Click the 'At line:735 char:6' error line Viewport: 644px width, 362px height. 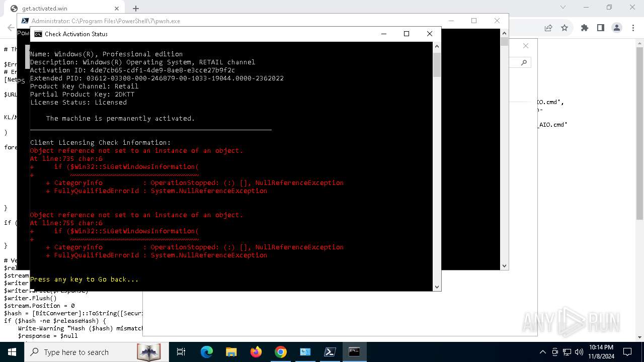66,159
